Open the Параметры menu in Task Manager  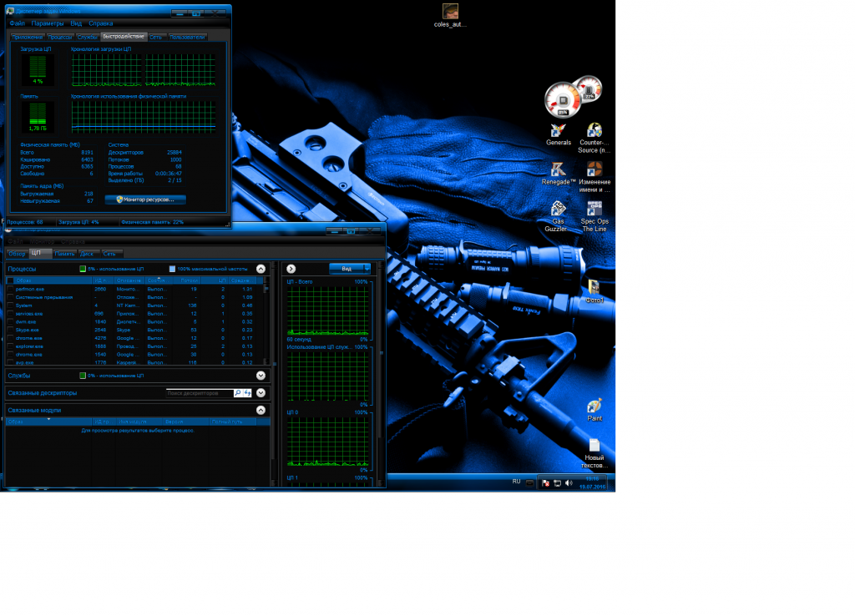point(48,23)
